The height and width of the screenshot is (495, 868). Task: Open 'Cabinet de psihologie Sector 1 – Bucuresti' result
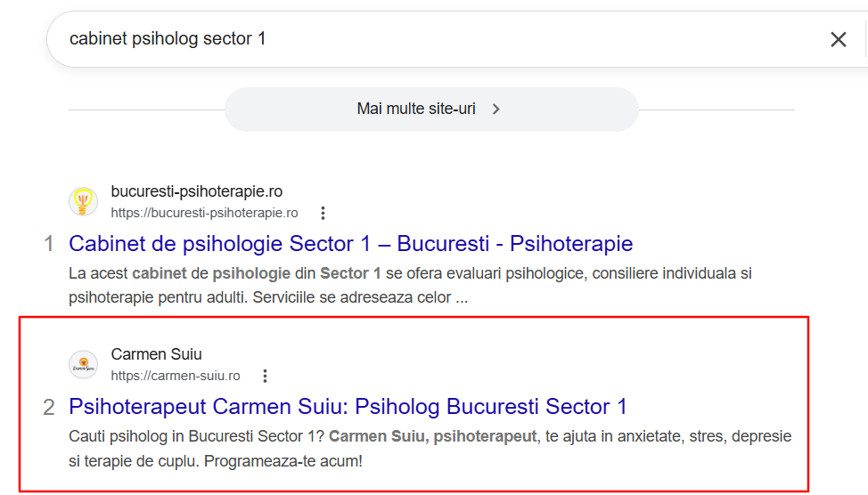pyautogui.click(x=350, y=243)
